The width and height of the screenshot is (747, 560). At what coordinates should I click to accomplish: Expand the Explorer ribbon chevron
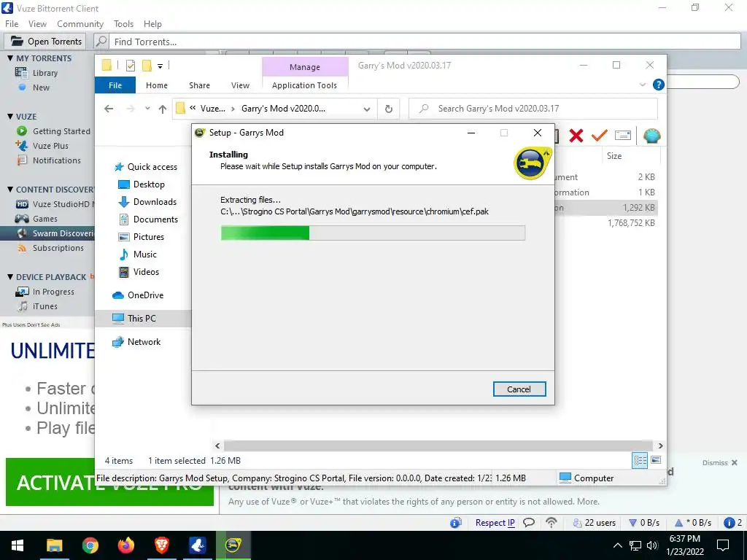643,85
